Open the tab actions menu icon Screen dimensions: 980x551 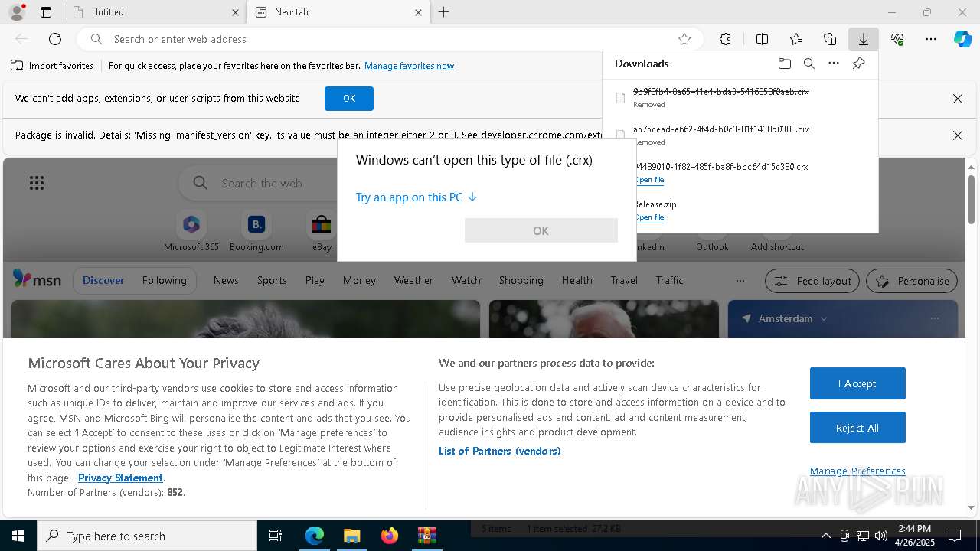click(46, 12)
